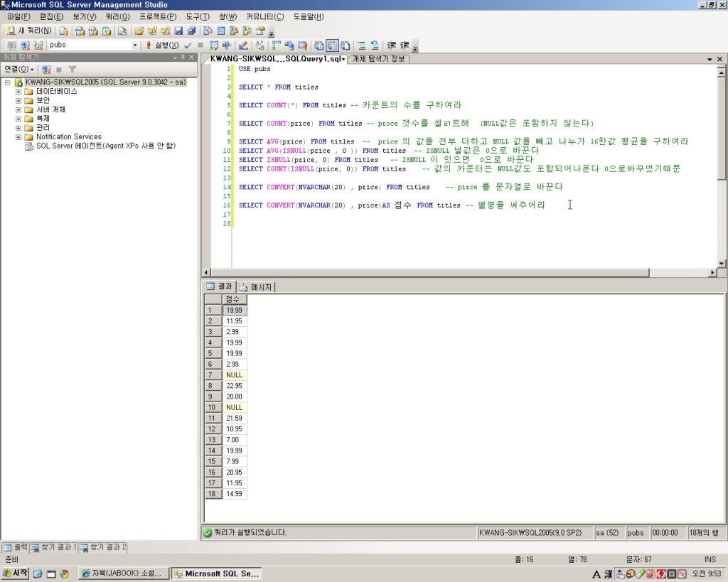Open the 찾기 결과 1 tab
Viewport: 728px width, 582px height.
pyautogui.click(x=54, y=547)
